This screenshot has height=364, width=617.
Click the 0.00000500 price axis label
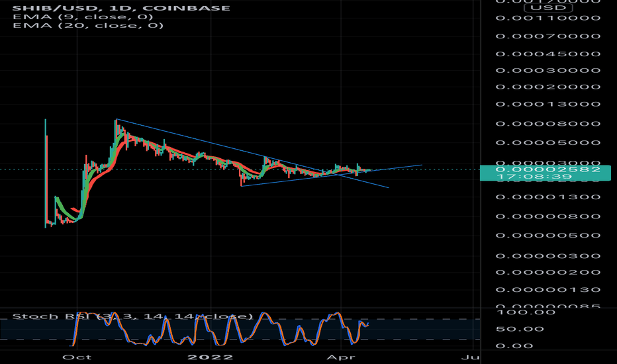(x=547, y=236)
